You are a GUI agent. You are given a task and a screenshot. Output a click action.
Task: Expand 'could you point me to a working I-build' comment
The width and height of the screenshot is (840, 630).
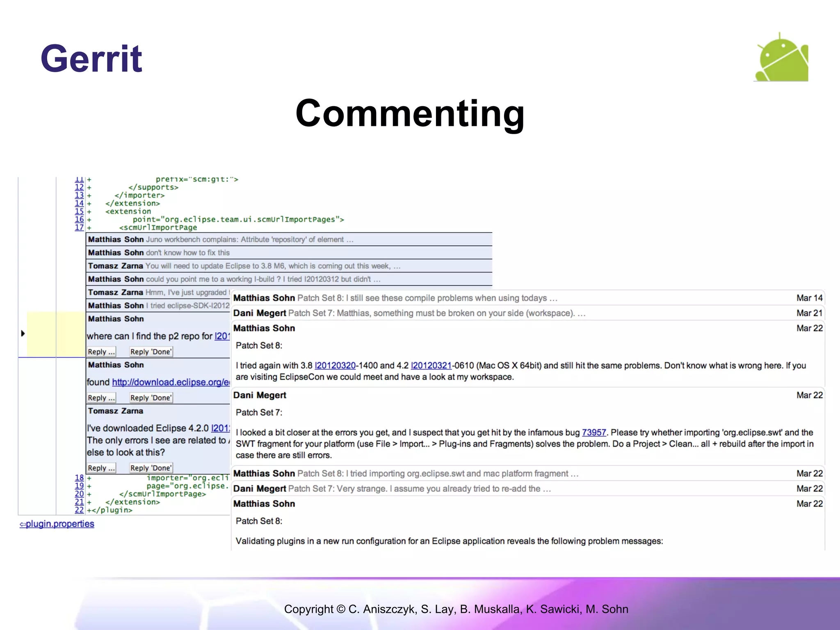(289, 279)
